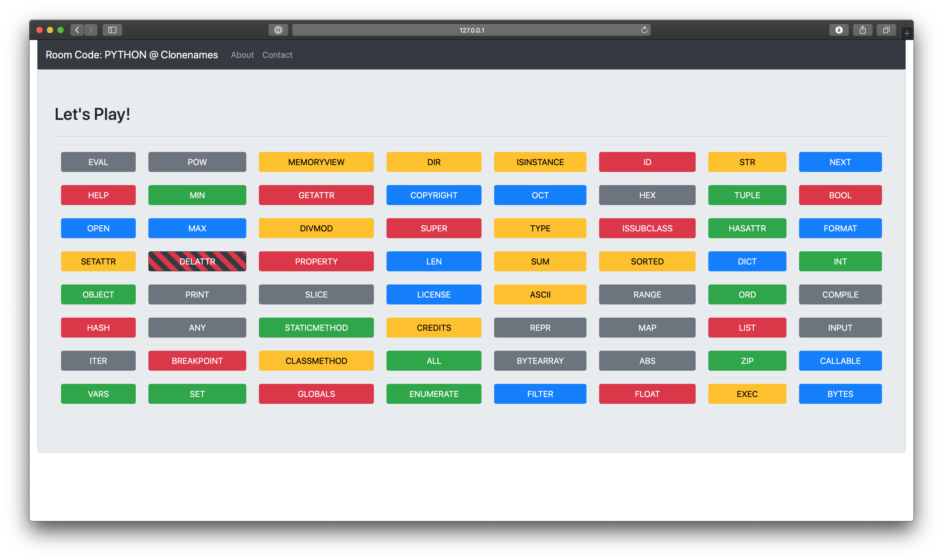Choose the blue COPYRIGHT card
This screenshot has height=560, width=943.
434,195
